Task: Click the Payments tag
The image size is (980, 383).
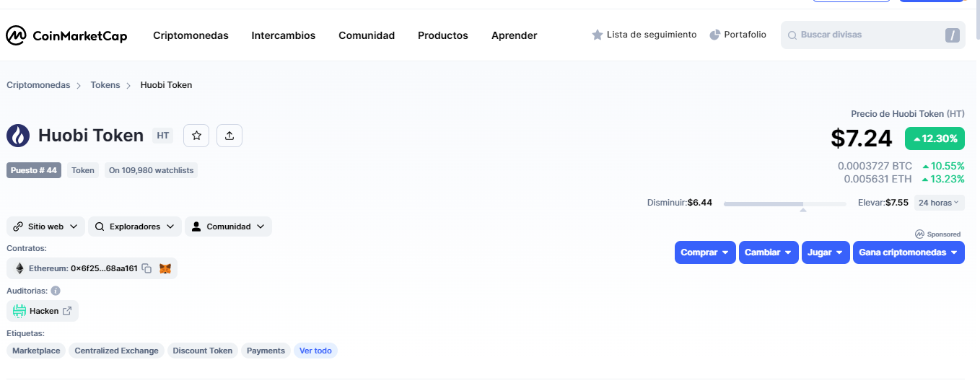Action: tap(266, 351)
